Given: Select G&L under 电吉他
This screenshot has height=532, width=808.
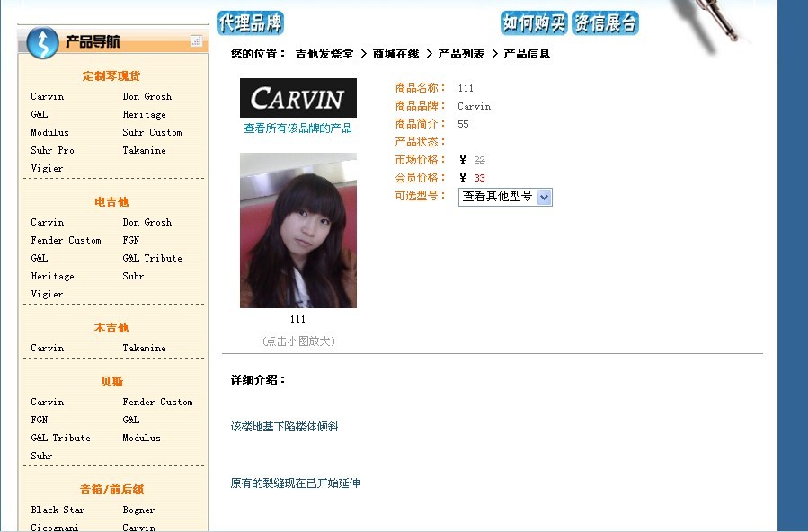Looking at the screenshot, I should pyautogui.click(x=40, y=258).
